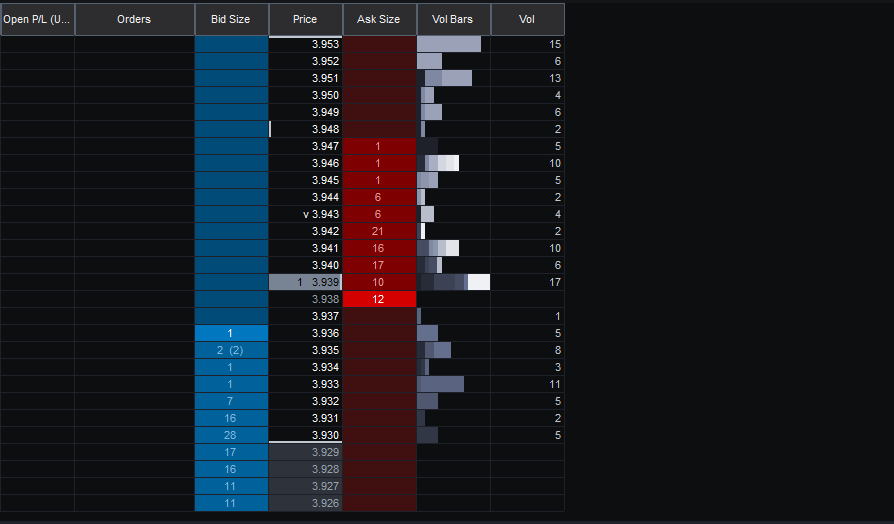Image resolution: width=894 pixels, height=524 pixels.
Task: Click bid size 11 at price 3.926
Action: point(231,503)
